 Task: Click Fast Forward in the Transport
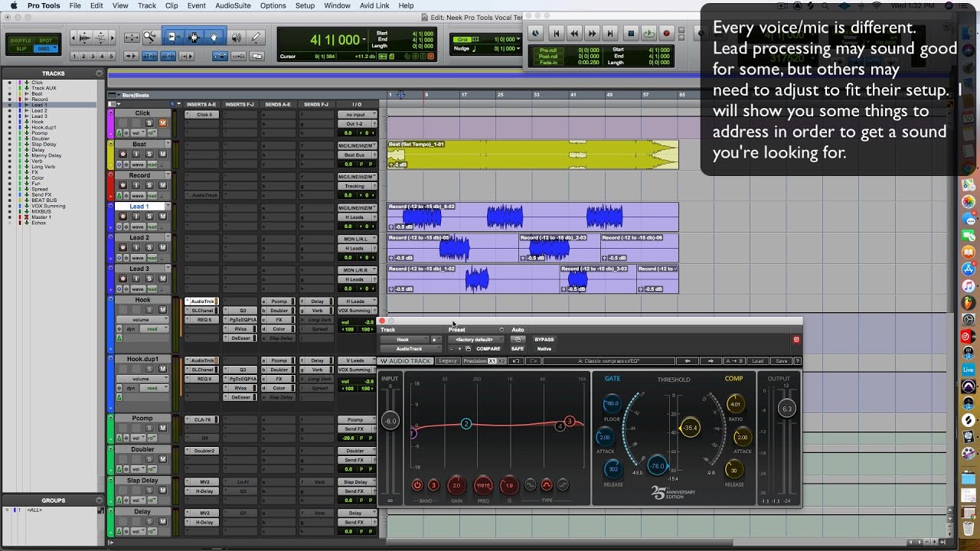[x=592, y=33]
